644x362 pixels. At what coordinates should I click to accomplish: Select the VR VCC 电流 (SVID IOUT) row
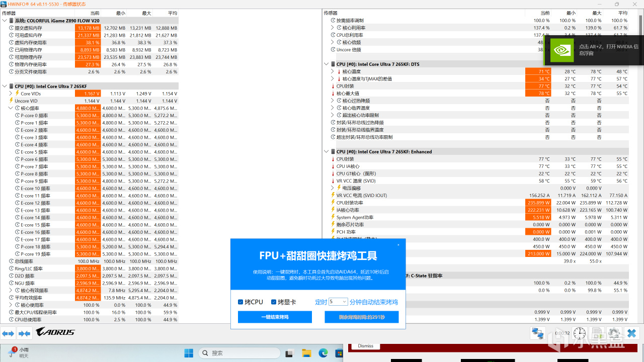pos(476,196)
